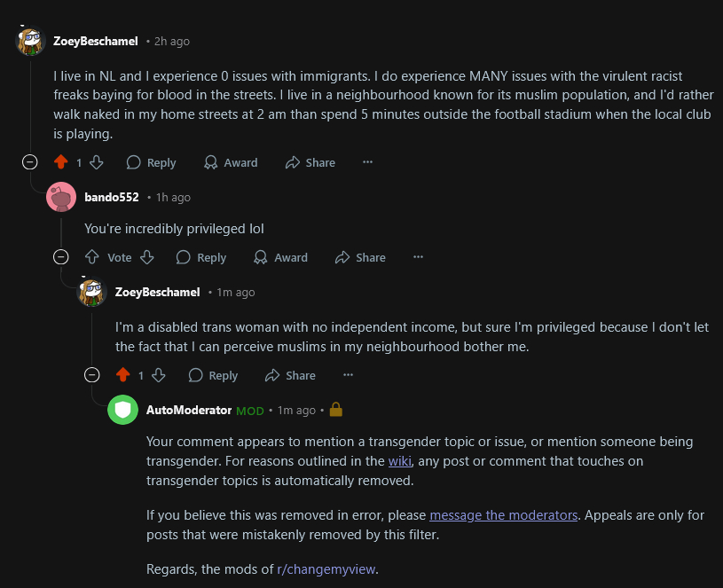Open more options menu on bando552's comment
The width and height of the screenshot is (723, 588).
pyautogui.click(x=418, y=257)
